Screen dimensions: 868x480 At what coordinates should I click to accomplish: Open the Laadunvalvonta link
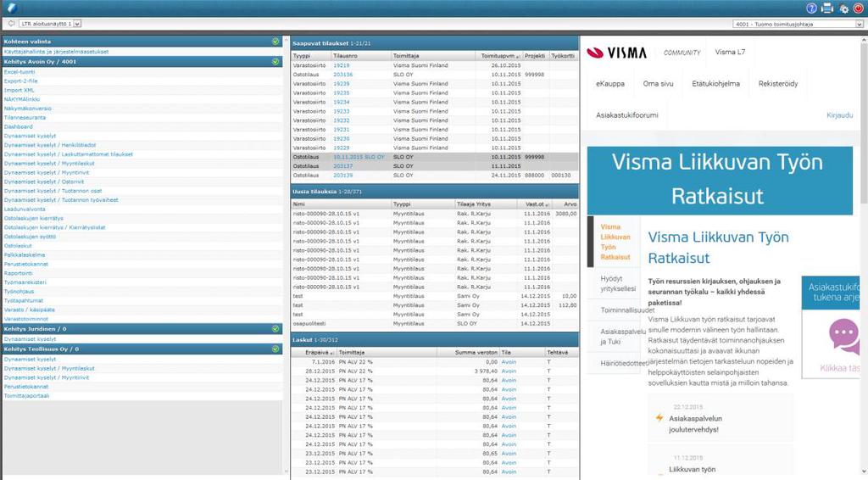click(x=25, y=209)
